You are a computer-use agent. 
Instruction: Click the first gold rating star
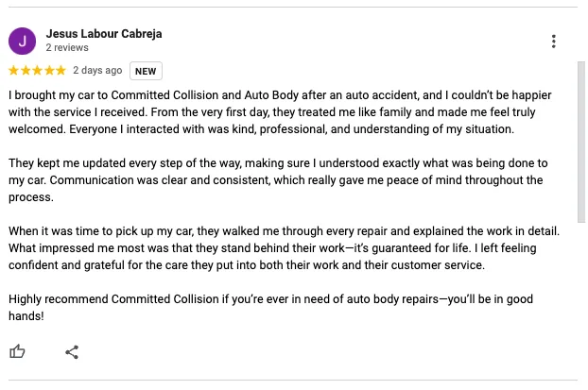coord(13,71)
